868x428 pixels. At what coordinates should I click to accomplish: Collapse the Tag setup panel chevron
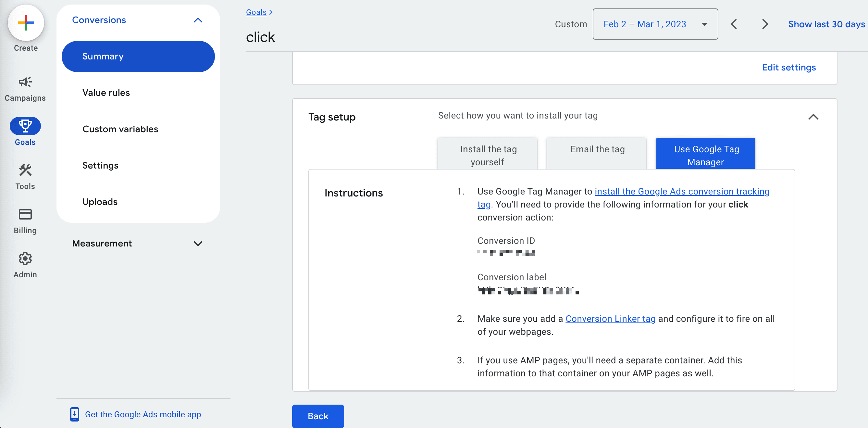point(813,117)
